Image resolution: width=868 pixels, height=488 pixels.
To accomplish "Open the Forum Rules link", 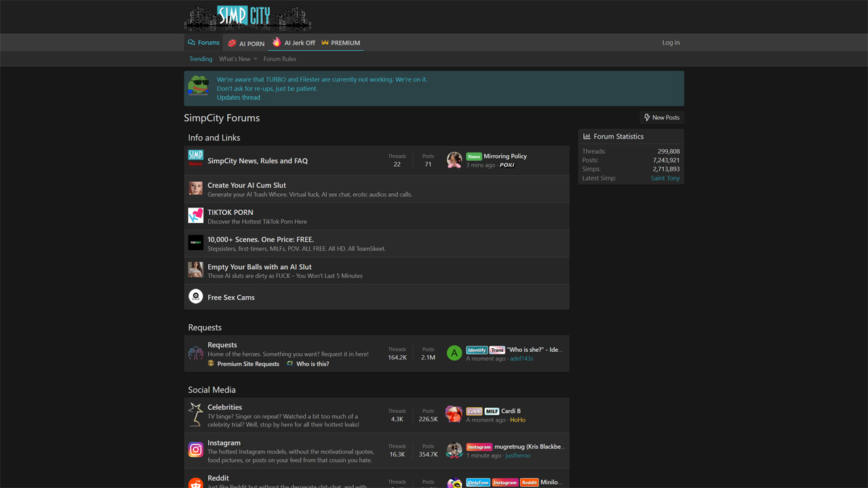I will click(x=279, y=59).
